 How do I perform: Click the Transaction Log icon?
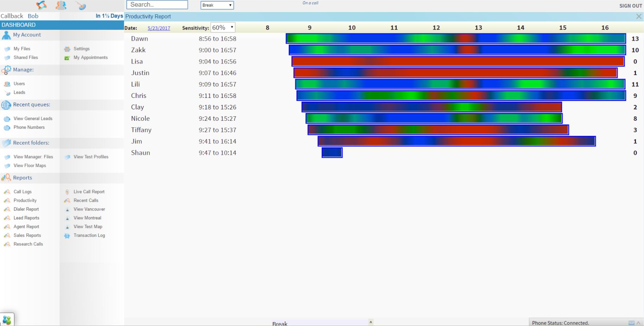67,236
